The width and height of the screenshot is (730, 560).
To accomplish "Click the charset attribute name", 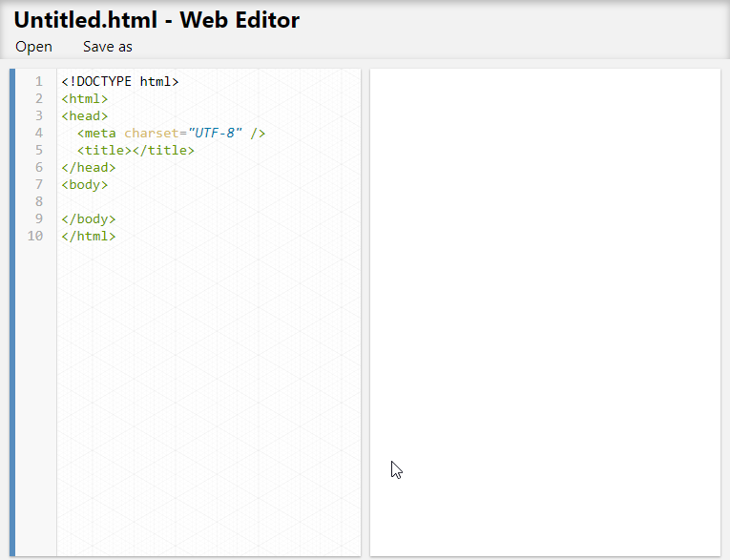I will click(152, 134).
